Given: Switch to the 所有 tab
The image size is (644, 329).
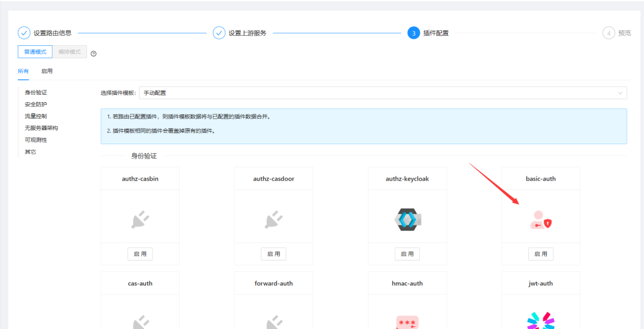Looking at the screenshot, I should point(23,71).
